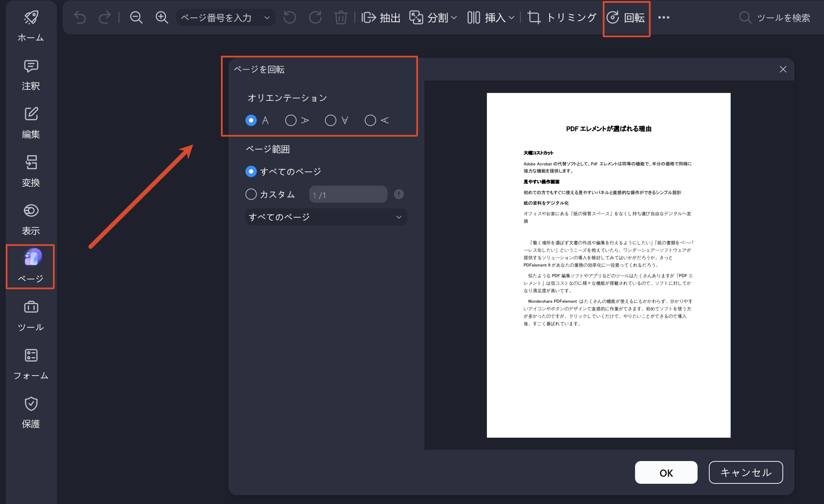824x504 pixels.
Task: Zoom out with the minus magnifier
Action: coord(136,17)
